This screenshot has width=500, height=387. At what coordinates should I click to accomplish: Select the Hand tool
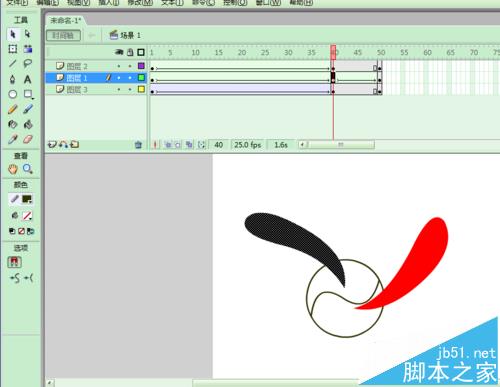13,169
